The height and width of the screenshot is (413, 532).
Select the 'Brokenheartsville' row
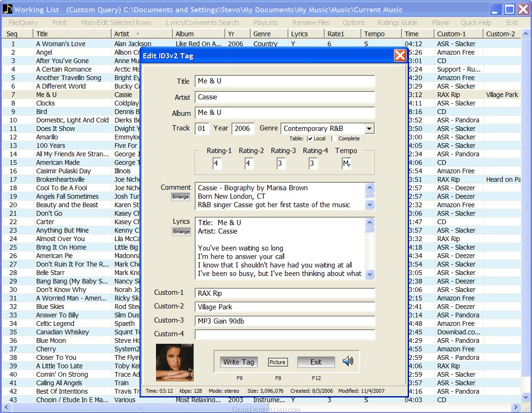[x=71, y=179]
